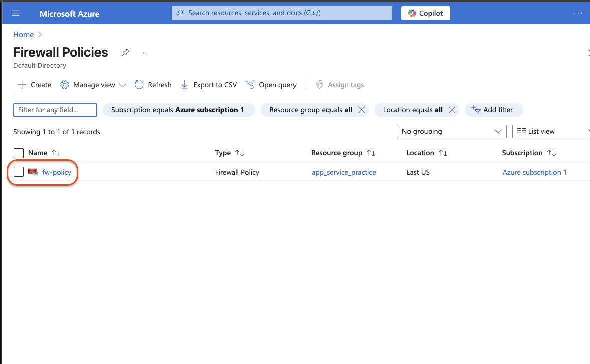Click the Showing 1 to 1 records text
590x364 pixels.
(57, 132)
